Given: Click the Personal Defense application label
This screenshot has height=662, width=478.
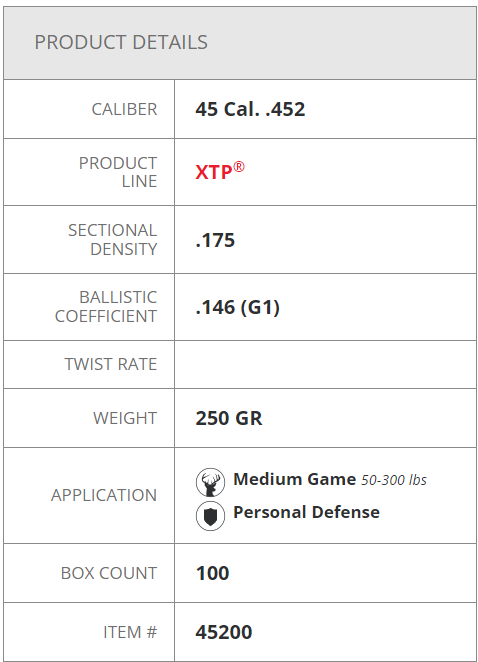Looking at the screenshot, I should tap(307, 512).
